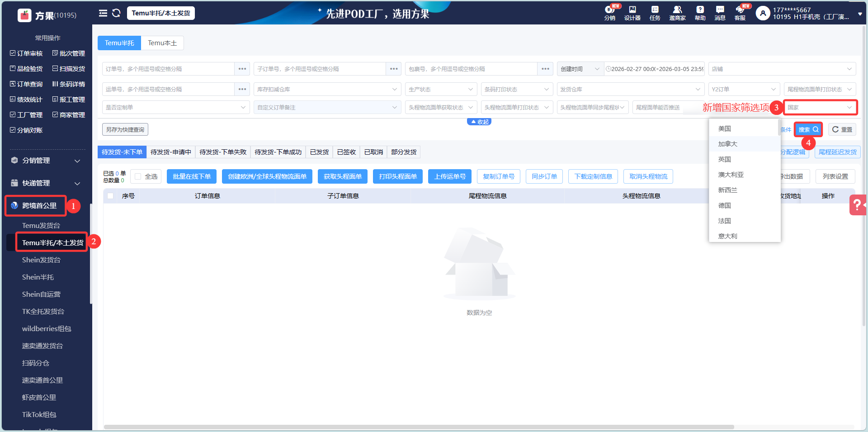Open 订单查询 shortcut in sidebar
868x432 pixels.
[26, 84]
